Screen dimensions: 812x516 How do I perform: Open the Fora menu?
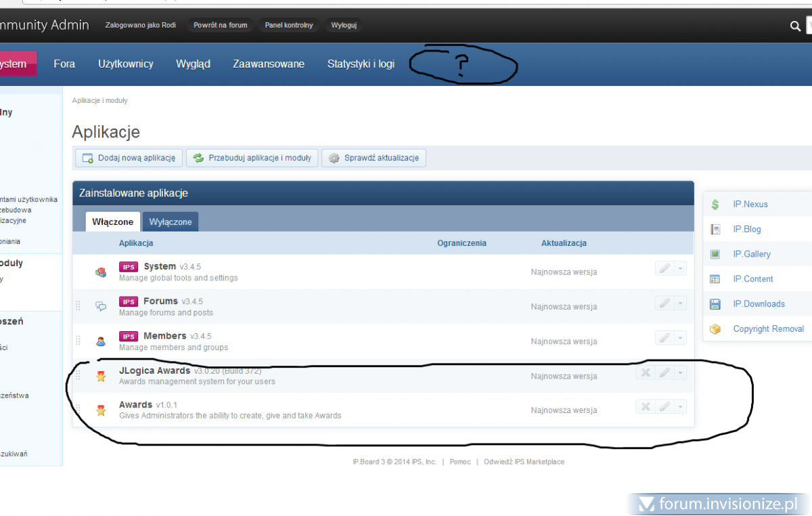coord(64,64)
